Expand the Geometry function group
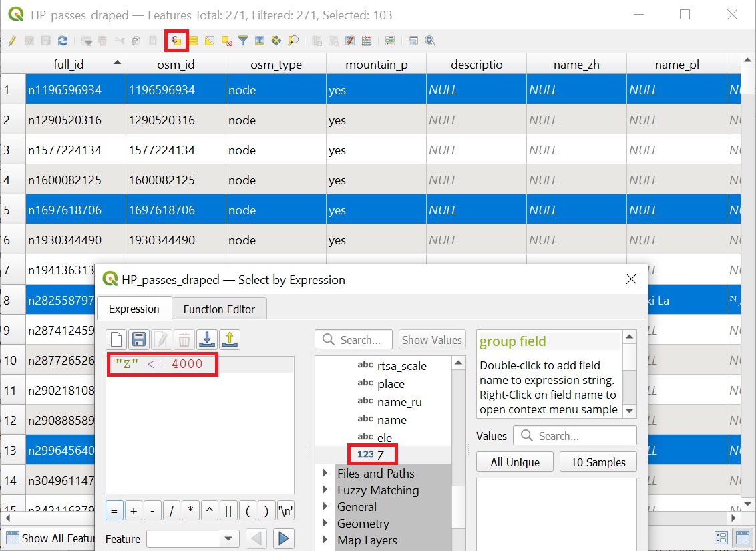 click(x=325, y=524)
